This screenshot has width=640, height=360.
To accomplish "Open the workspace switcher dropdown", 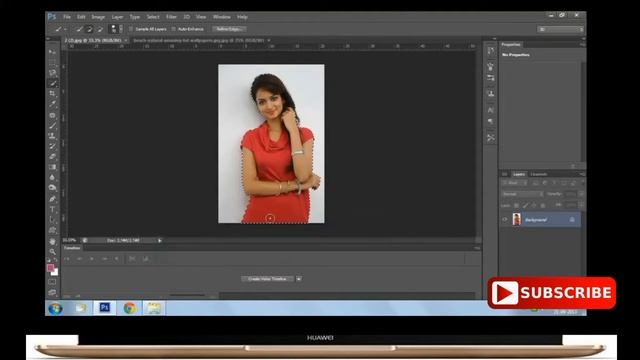I will (x=560, y=29).
